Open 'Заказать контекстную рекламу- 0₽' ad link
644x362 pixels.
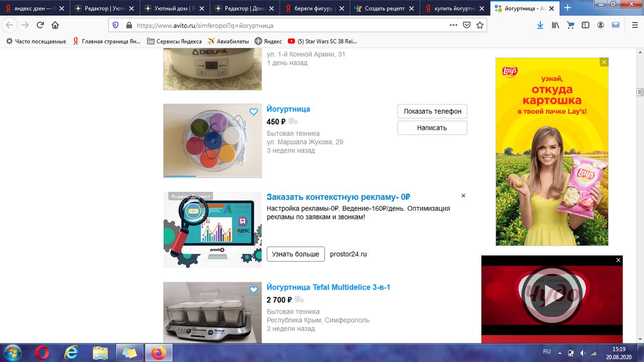click(339, 197)
